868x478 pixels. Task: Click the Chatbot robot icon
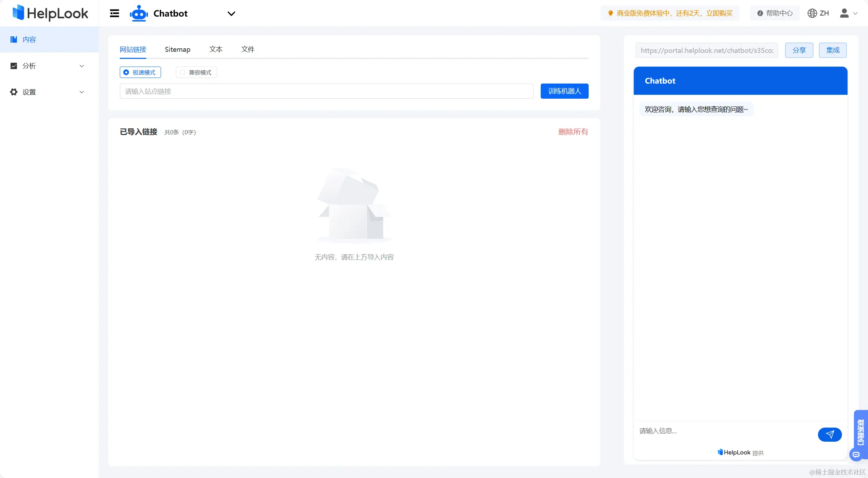139,13
